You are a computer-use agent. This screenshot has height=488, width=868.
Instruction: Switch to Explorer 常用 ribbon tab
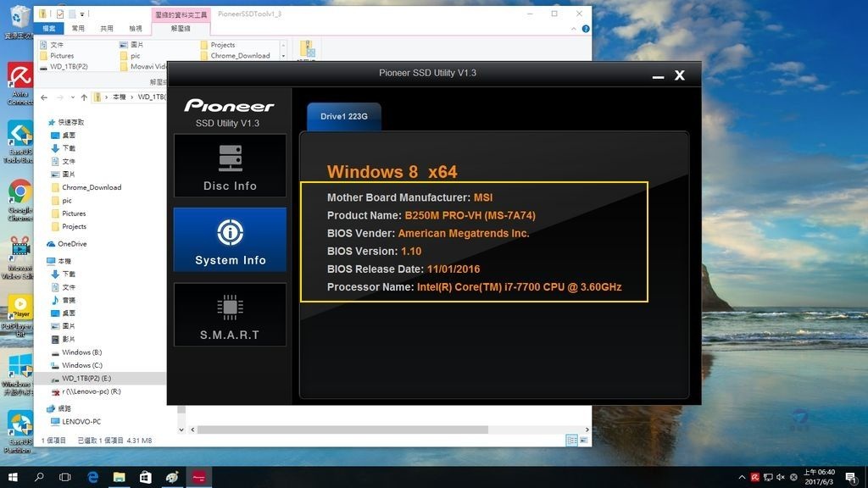click(x=78, y=28)
